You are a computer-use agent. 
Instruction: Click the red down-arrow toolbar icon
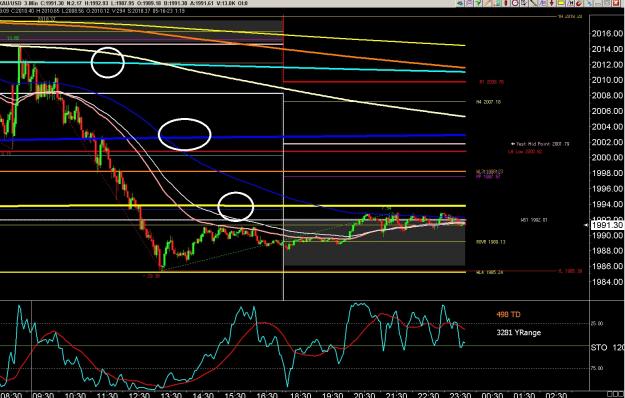tap(552, 3)
